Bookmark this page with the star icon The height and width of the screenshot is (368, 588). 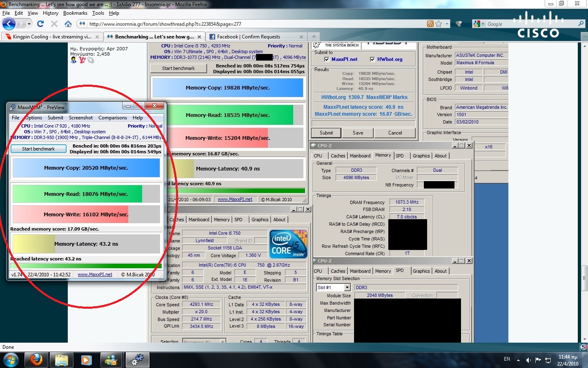tap(439, 24)
